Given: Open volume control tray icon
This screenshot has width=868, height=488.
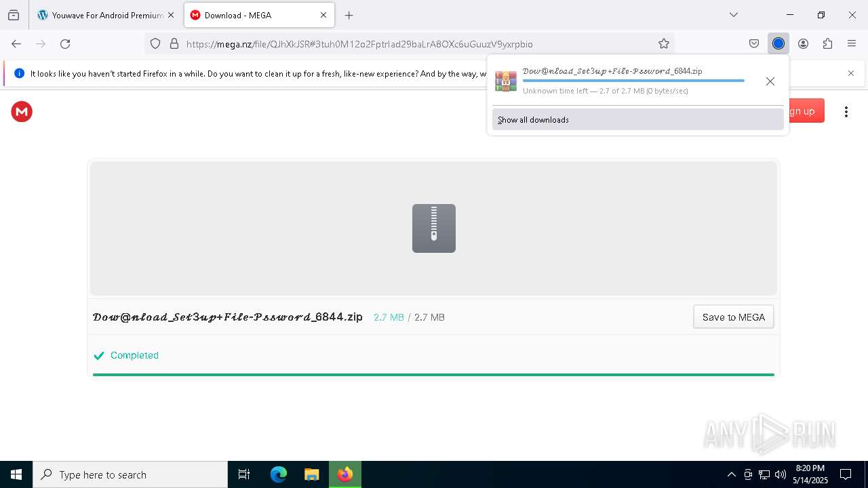Looking at the screenshot, I should [781, 474].
